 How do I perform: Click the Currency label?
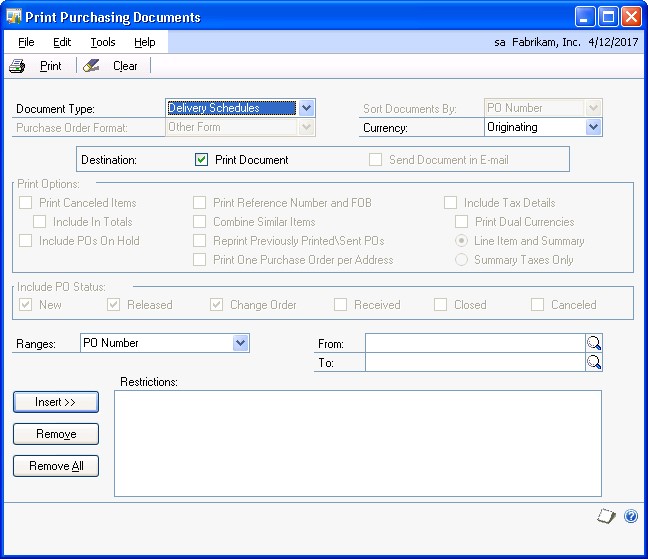pyautogui.click(x=385, y=128)
